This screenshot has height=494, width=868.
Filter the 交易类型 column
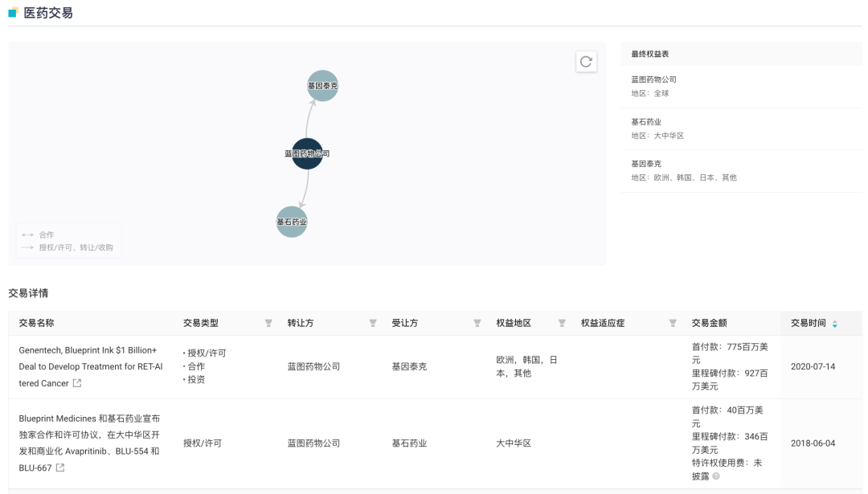point(268,323)
